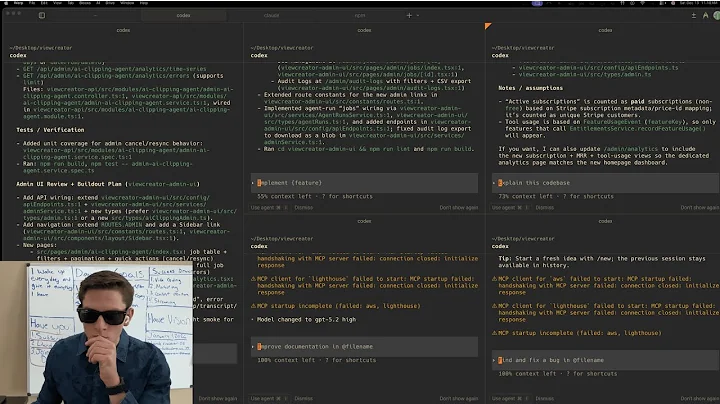This screenshot has width=720, height=404.
Task: Focus the 'Find and fix a bug' input
Action: point(605,360)
